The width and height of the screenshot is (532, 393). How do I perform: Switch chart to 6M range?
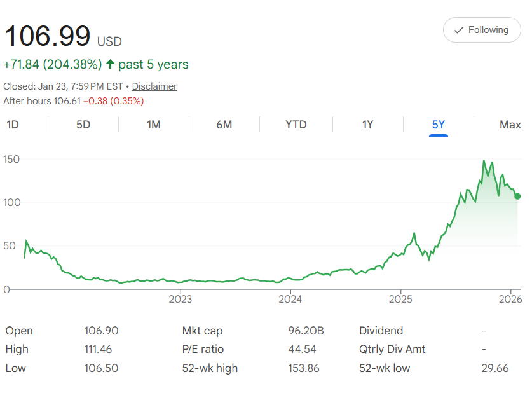[x=224, y=125]
